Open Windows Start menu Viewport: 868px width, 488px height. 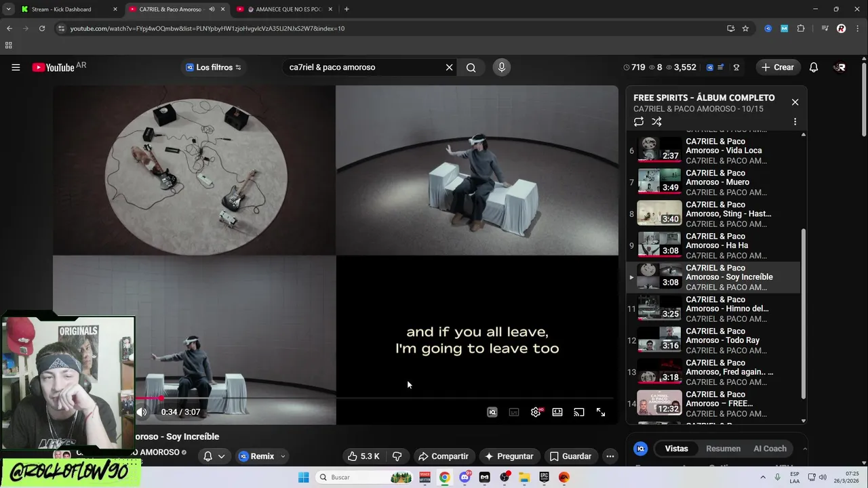point(304,477)
